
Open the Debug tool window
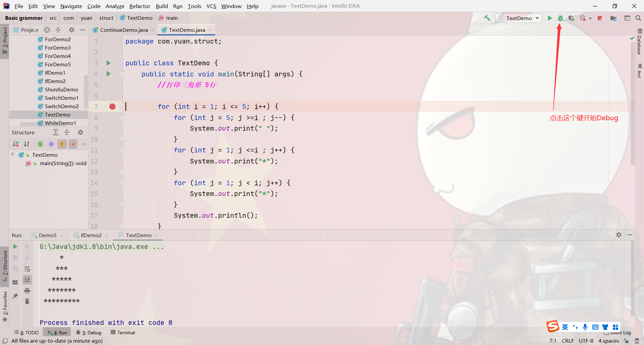[x=89, y=332]
